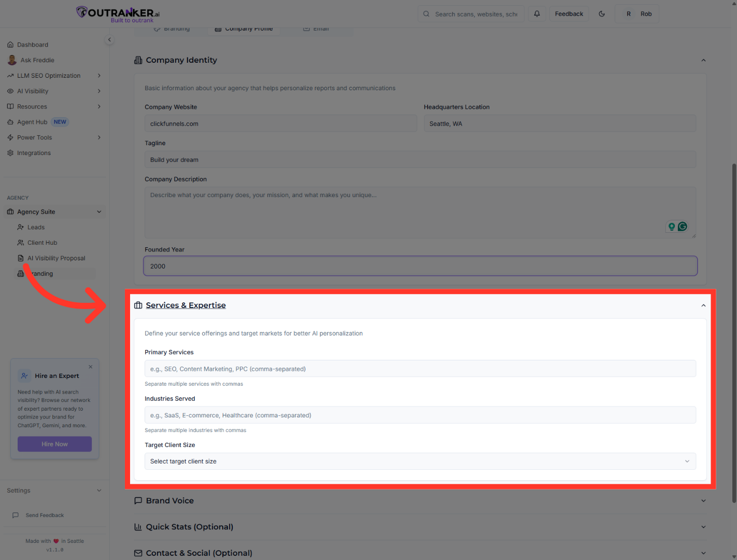Click the Hire Now button
This screenshot has height=560, width=737.
54,444
